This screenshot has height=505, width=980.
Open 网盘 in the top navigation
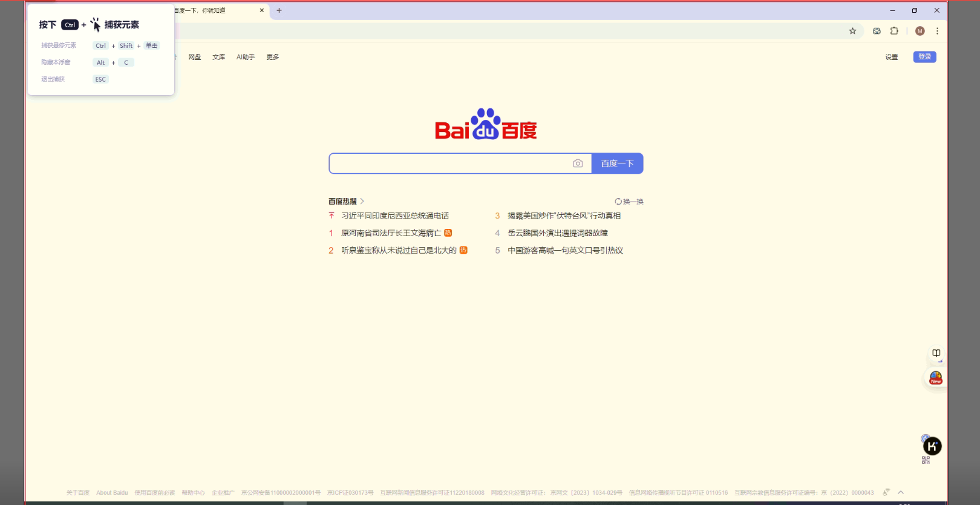click(x=195, y=57)
